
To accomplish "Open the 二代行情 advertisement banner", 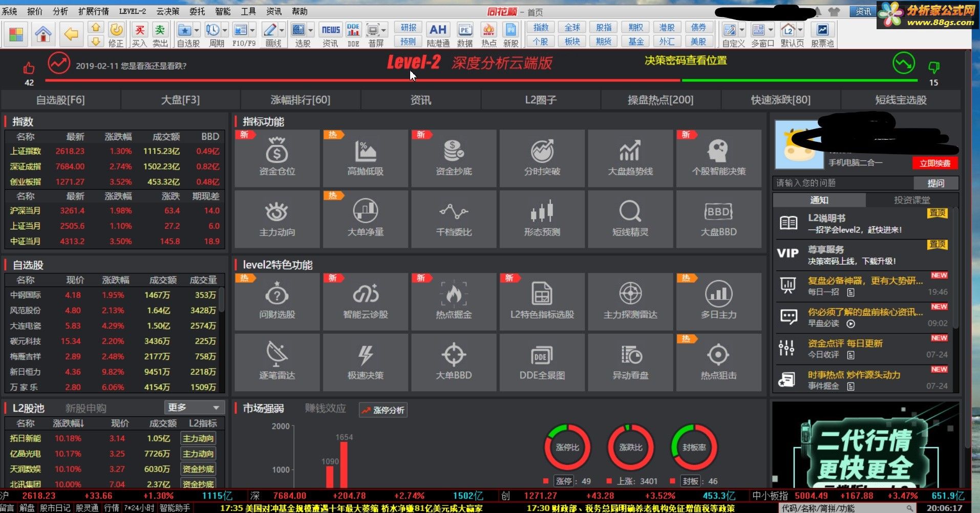I will pos(865,444).
